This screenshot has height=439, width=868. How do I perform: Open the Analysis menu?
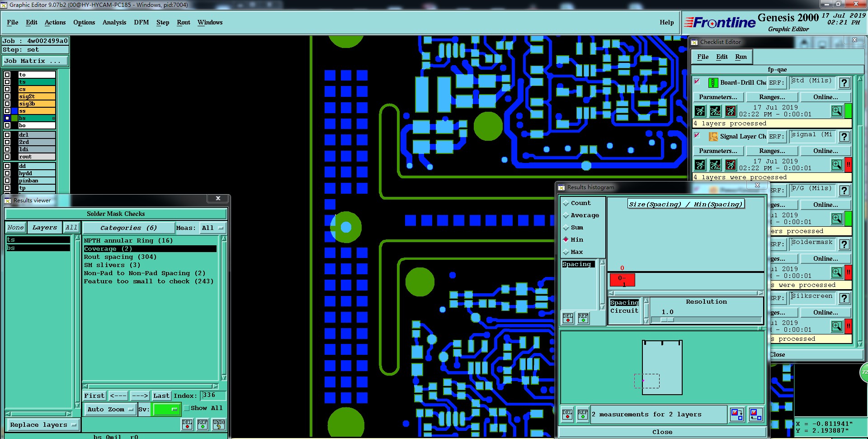tap(114, 22)
